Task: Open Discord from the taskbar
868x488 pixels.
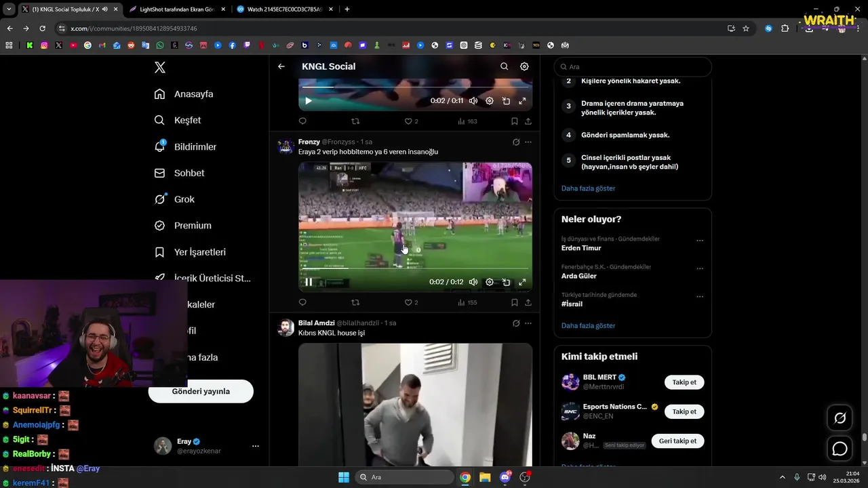Action: tap(505, 477)
